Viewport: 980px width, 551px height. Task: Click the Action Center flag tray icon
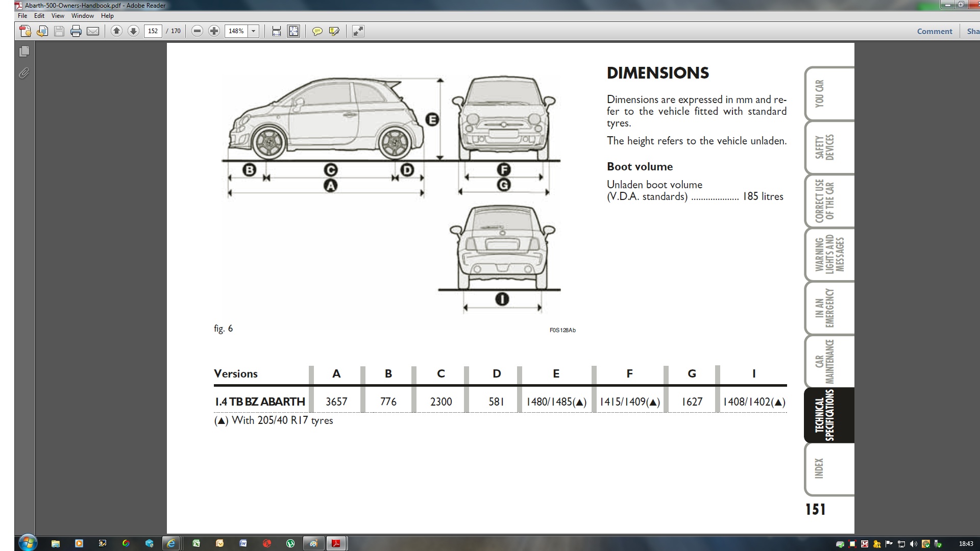pos(889,544)
